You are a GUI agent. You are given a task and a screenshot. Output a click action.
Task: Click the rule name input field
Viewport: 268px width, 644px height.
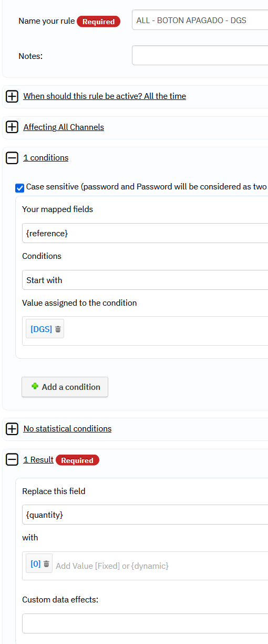pyautogui.click(x=200, y=21)
